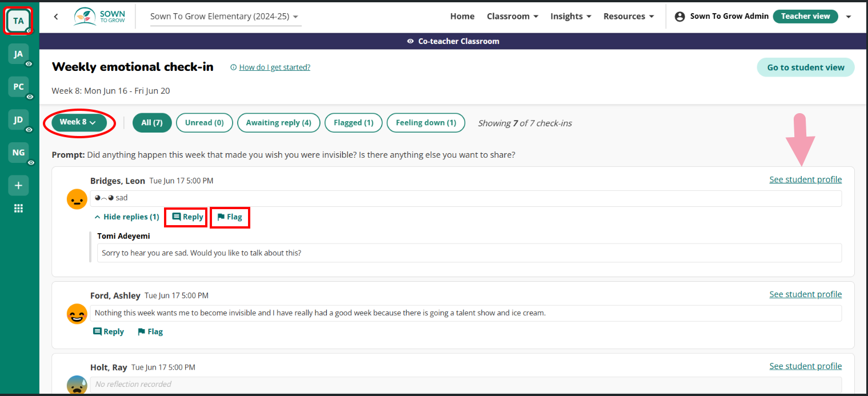
Task: Flag Ashley Ford's check-in
Action: (x=150, y=331)
